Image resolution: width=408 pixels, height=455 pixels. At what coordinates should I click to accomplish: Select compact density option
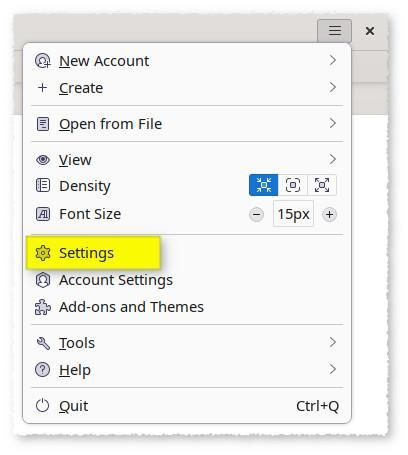coord(263,185)
